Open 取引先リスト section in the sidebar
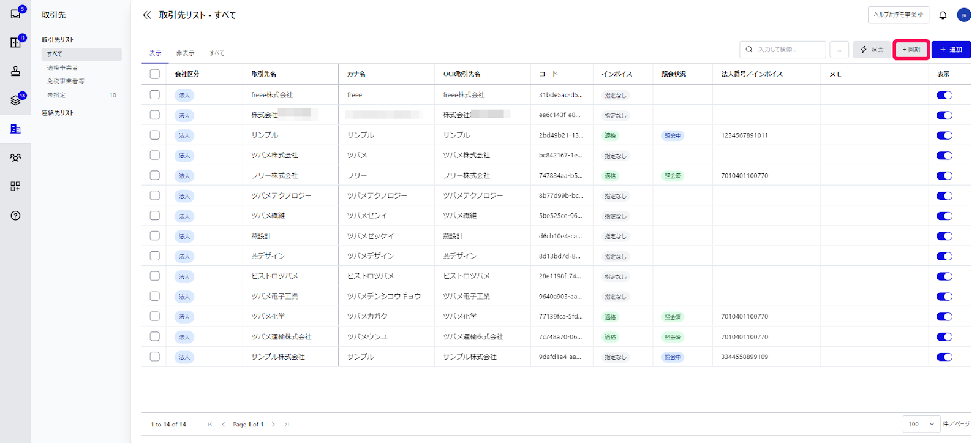 [x=58, y=39]
